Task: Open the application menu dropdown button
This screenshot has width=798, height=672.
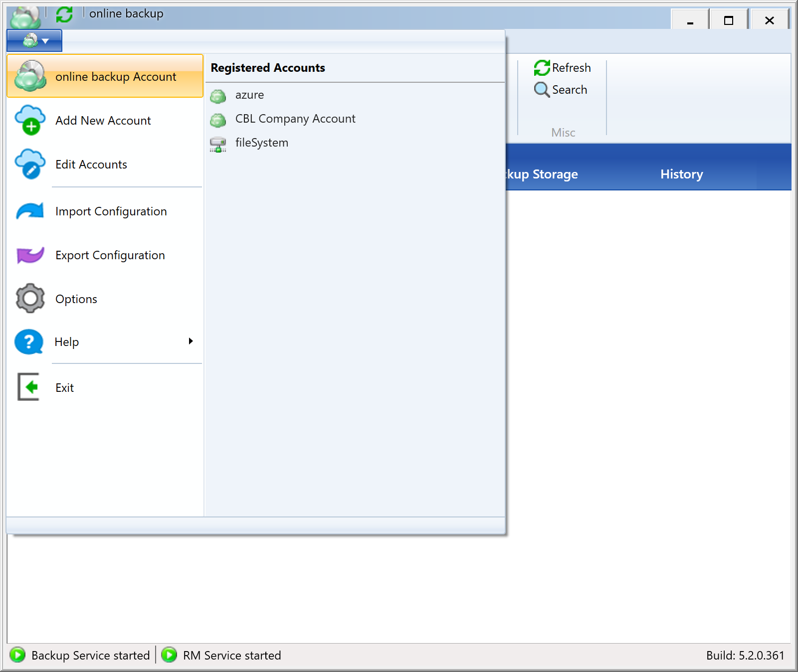Action: (34, 40)
